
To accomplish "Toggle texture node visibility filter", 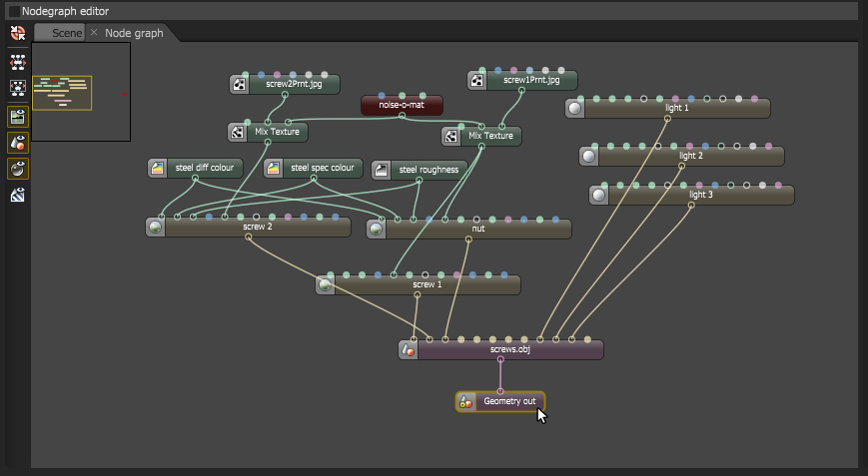I will [x=17, y=116].
